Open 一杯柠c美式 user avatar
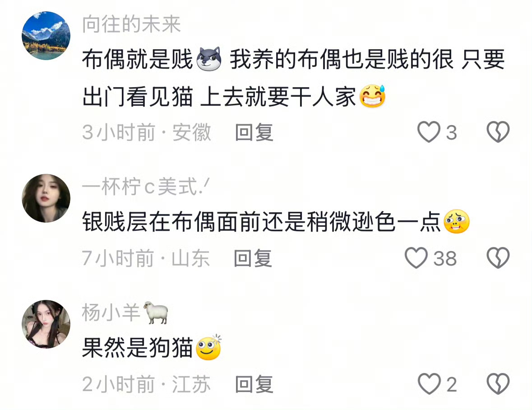This screenshot has width=532, height=410. click(46, 198)
